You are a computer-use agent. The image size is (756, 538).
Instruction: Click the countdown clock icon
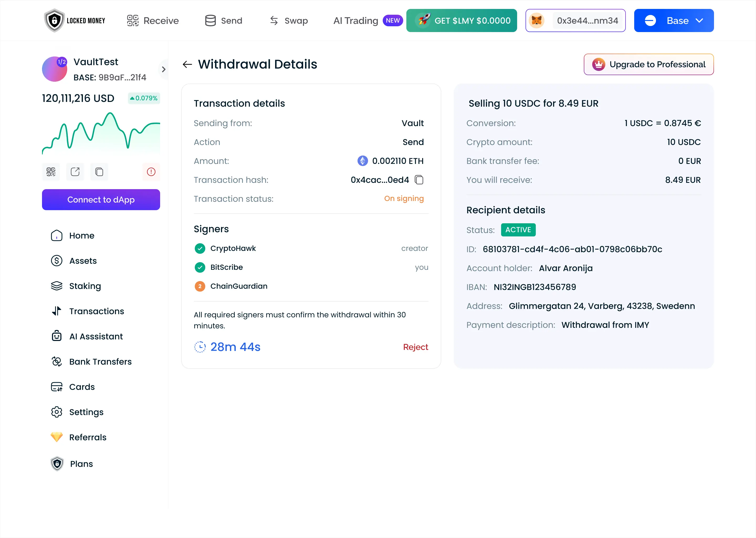pyautogui.click(x=200, y=347)
